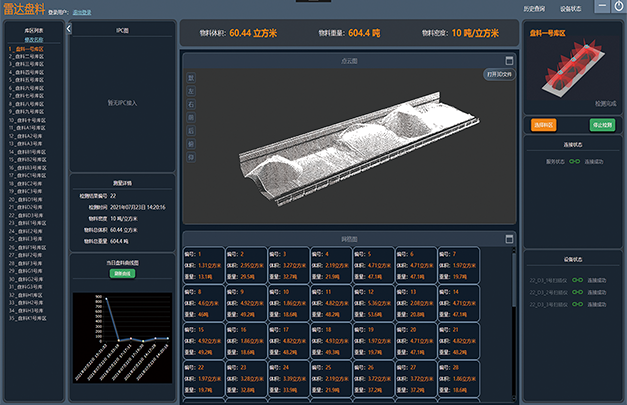The width and height of the screenshot is (627, 405).
Task: Maximize the grid data panel below
Action: pos(509,239)
